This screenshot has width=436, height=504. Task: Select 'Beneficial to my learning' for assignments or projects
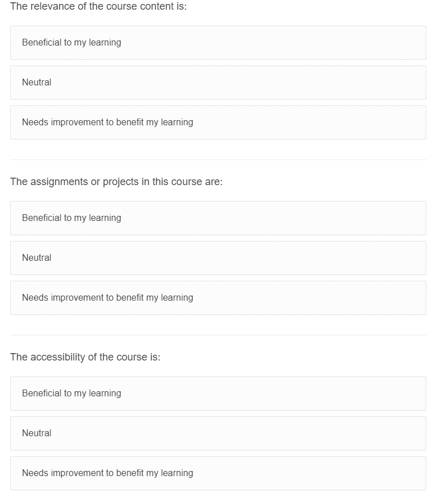coord(218,218)
